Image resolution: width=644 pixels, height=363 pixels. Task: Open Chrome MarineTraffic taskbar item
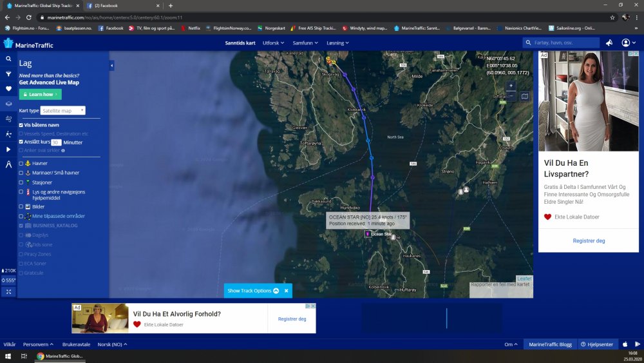click(x=60, y=356)
